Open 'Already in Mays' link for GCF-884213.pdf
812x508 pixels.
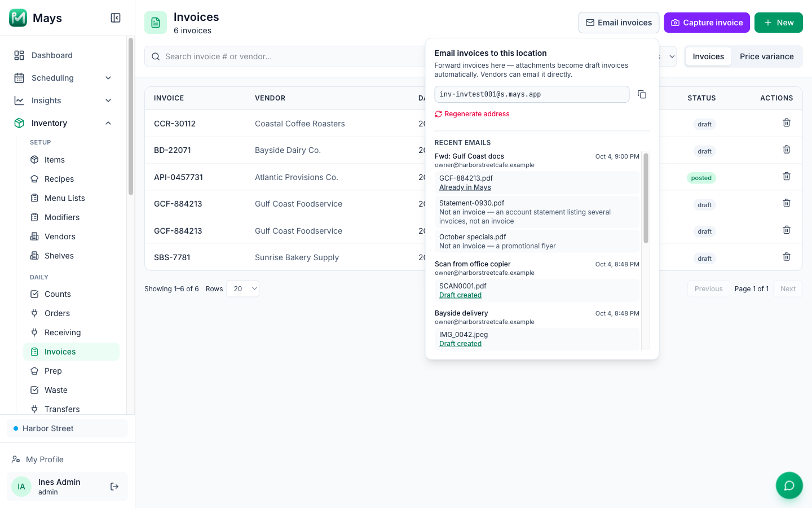(465, 187)
